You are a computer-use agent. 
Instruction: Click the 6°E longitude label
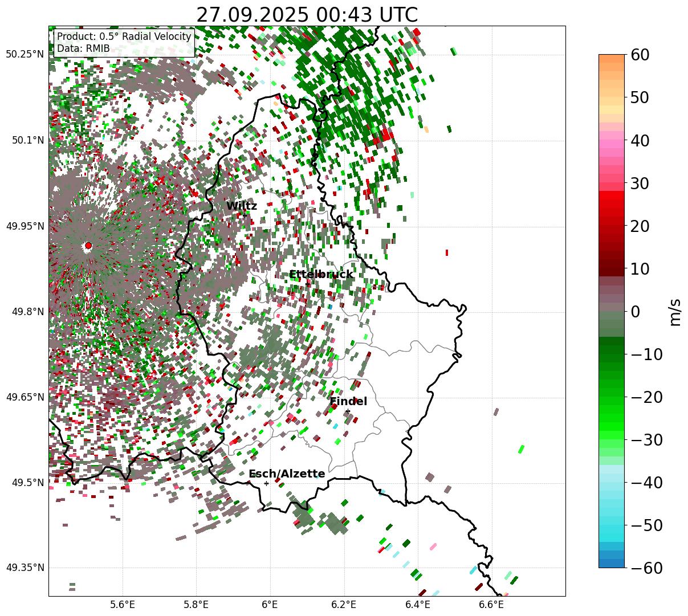[x=270, y=605]
